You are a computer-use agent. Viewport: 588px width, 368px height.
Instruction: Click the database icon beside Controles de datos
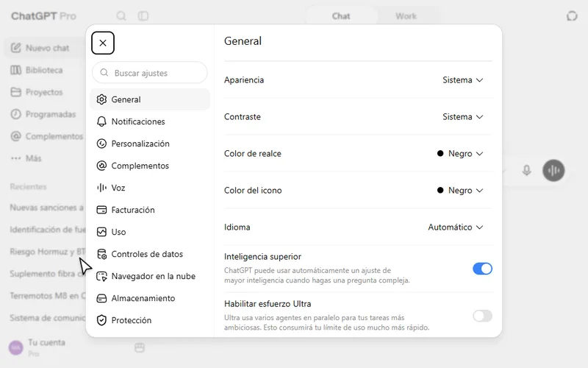(x=101, y=254)
